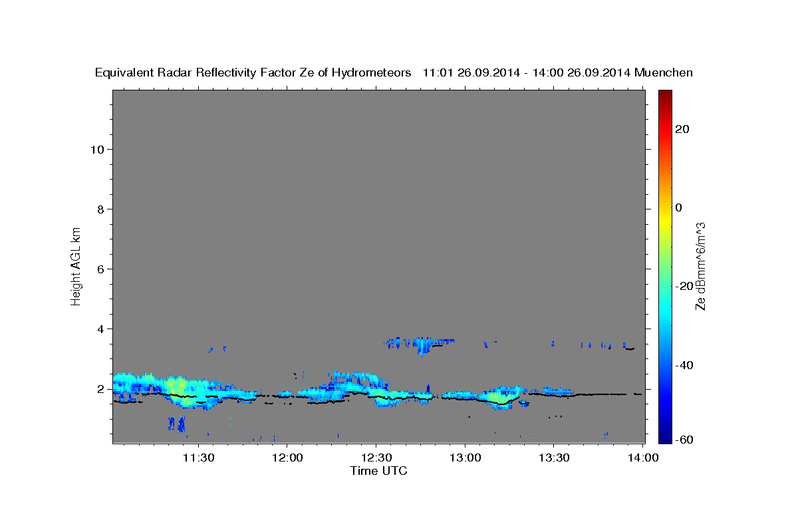Click the 'Time UTC' axis label
The height and width of the screenshot is (532, 798).
pos(378,471)
